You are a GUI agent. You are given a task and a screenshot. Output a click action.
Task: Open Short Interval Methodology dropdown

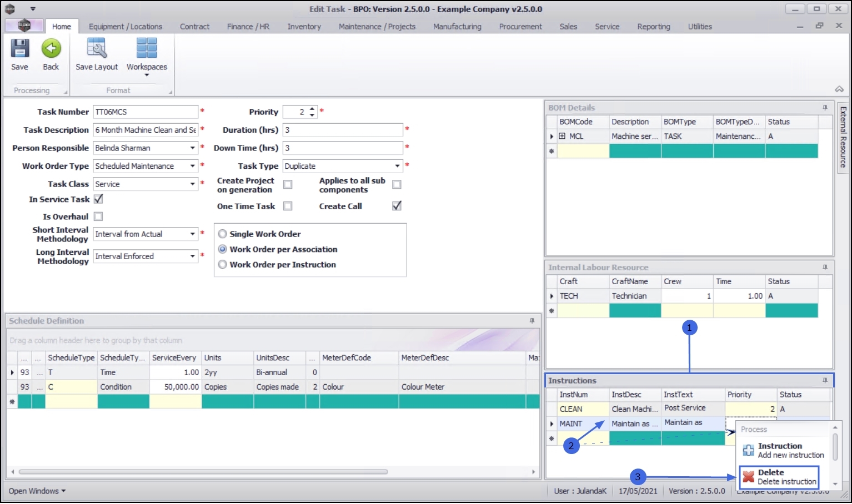pyautogui.click(x=193, y=234)
